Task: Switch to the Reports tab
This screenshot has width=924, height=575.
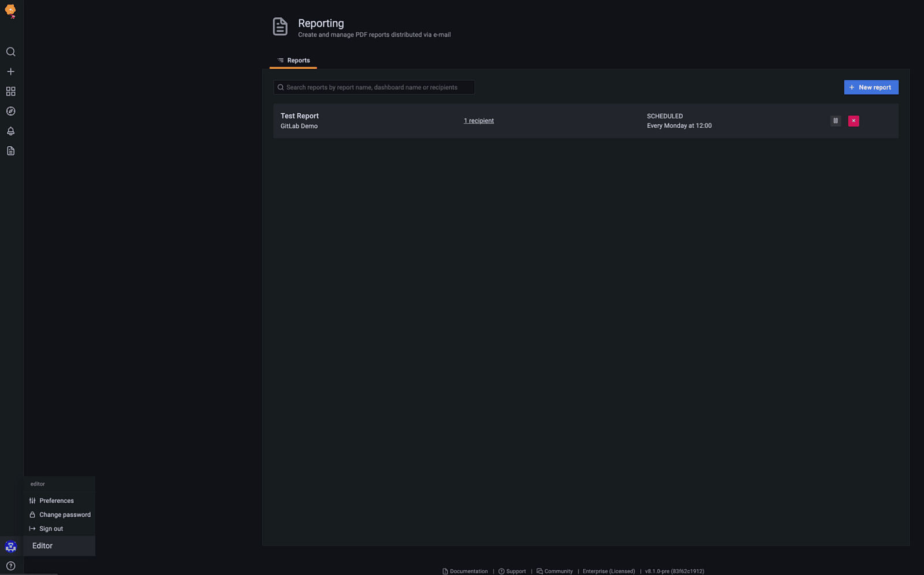Action: [x=293, y=60]
